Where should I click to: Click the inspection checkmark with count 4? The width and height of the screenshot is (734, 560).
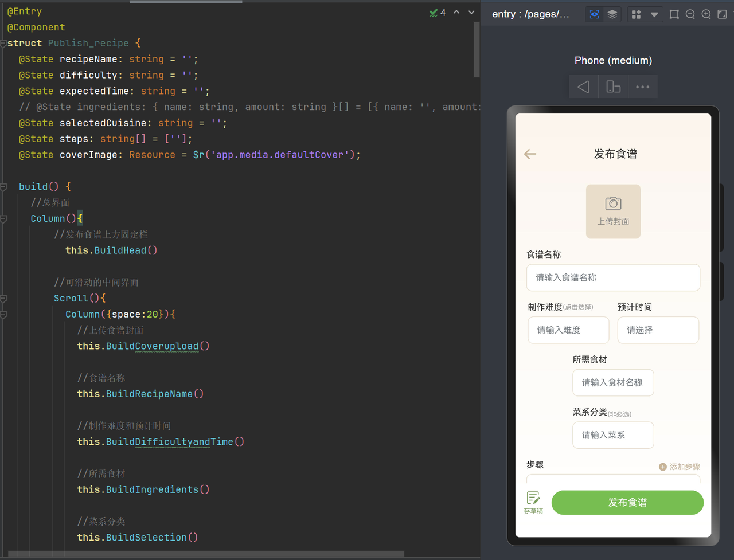pos(438,13)
